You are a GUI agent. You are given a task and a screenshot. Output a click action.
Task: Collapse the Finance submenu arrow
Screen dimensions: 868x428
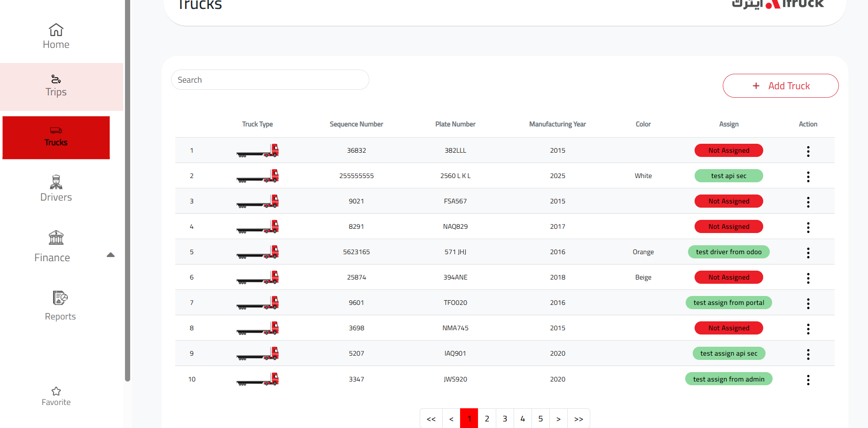[x=110, y=255]
